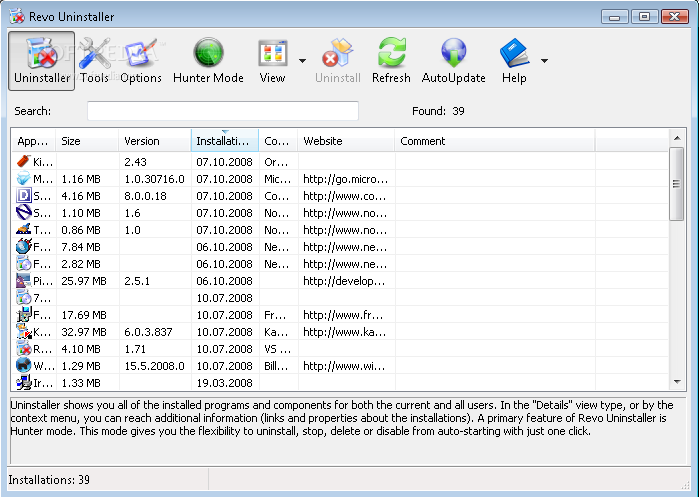The width and height of the screenshot is (700, 497).
Task: Launch AutoUpdate from the toolbar
Action: [454, 61]
